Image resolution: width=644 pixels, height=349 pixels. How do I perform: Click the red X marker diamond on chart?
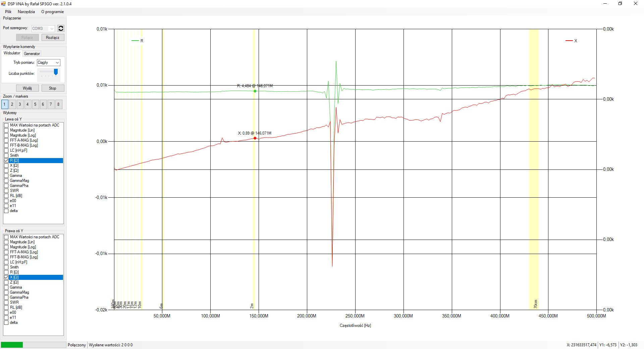click(x=255, y=138)
